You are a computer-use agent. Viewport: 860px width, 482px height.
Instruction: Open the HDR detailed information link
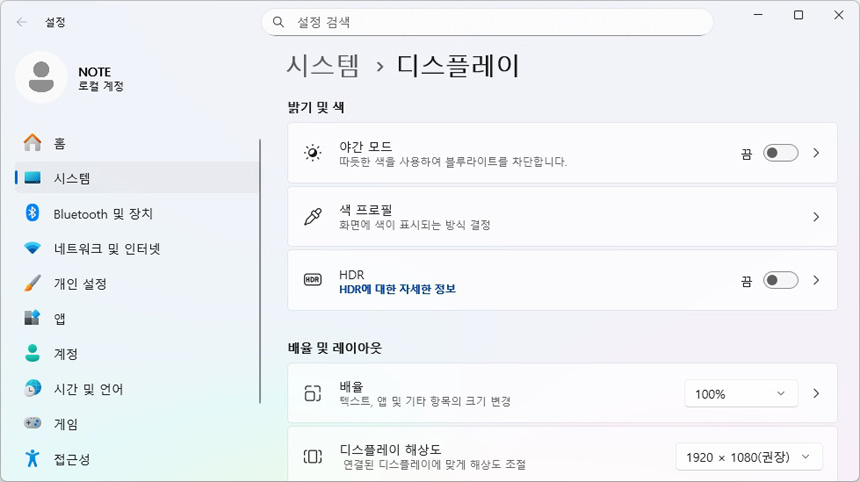397,289
